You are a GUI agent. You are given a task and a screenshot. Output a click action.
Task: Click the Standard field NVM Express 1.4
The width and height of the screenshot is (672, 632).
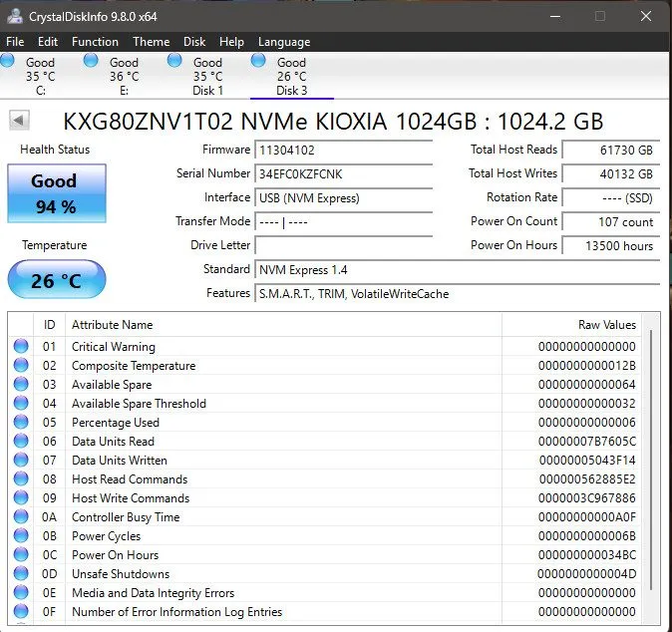pyautogui.click(x=457, y=269)
